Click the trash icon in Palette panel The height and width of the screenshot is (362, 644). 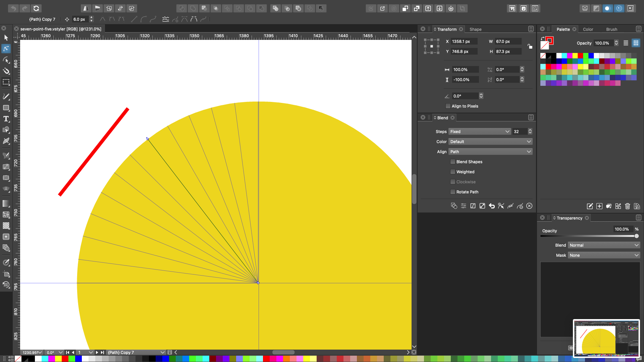628,206
